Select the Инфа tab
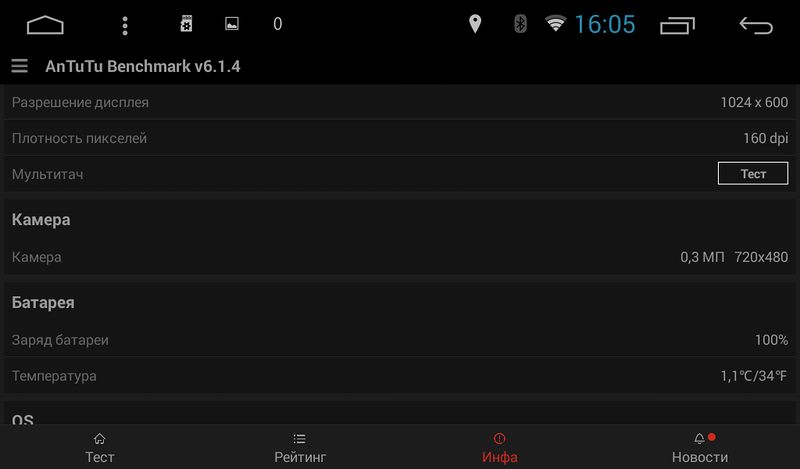This screenshot has height=469, width=800. (x=499, y=448)
